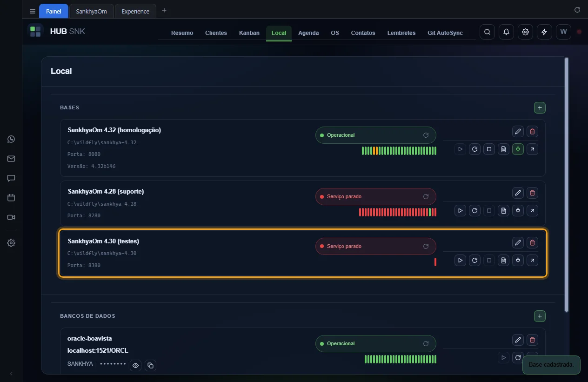Add a new tab with the plus icon
This screenshot has height=382, width=588.
click(x=164, y=10)
